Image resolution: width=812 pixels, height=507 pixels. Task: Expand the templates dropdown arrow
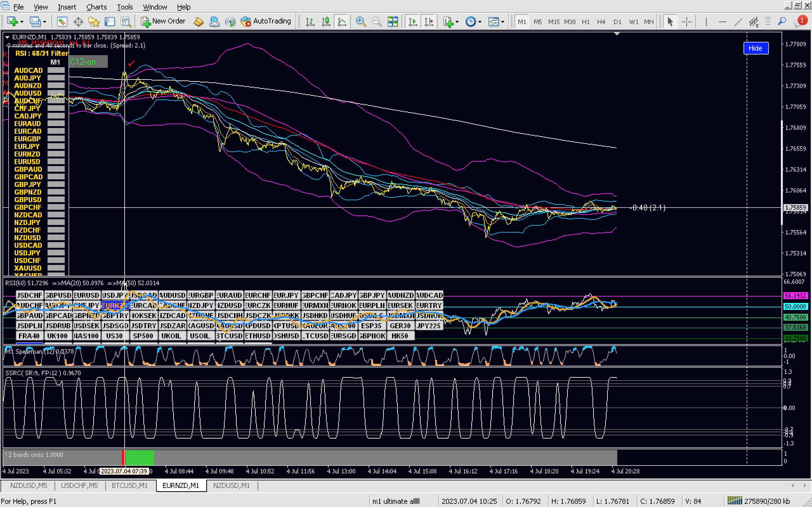503,22
